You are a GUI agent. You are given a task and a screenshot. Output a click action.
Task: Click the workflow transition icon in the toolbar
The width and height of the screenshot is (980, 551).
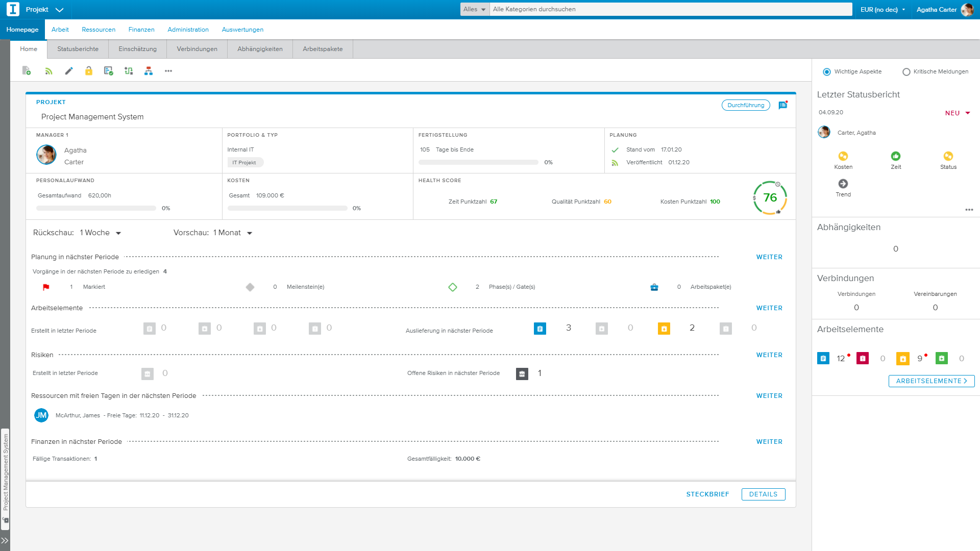click(129, 71)
